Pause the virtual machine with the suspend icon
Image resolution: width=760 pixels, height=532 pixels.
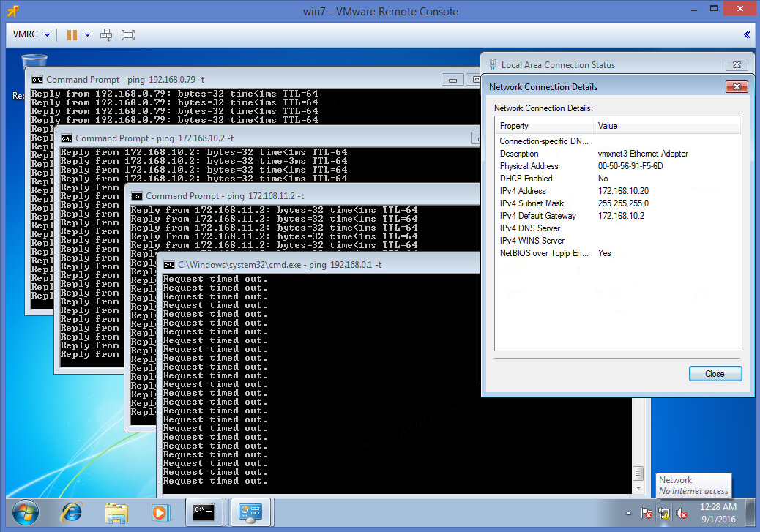coord(72,34)
